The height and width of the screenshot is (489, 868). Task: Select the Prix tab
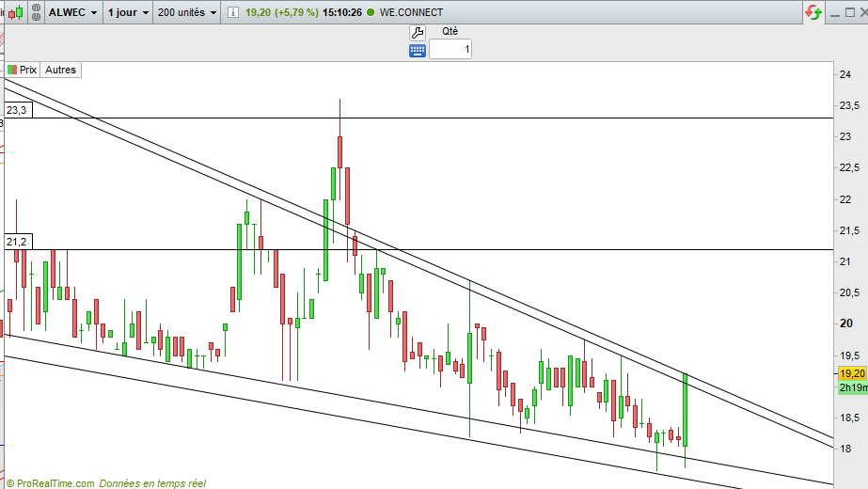(x=23, y=70)
